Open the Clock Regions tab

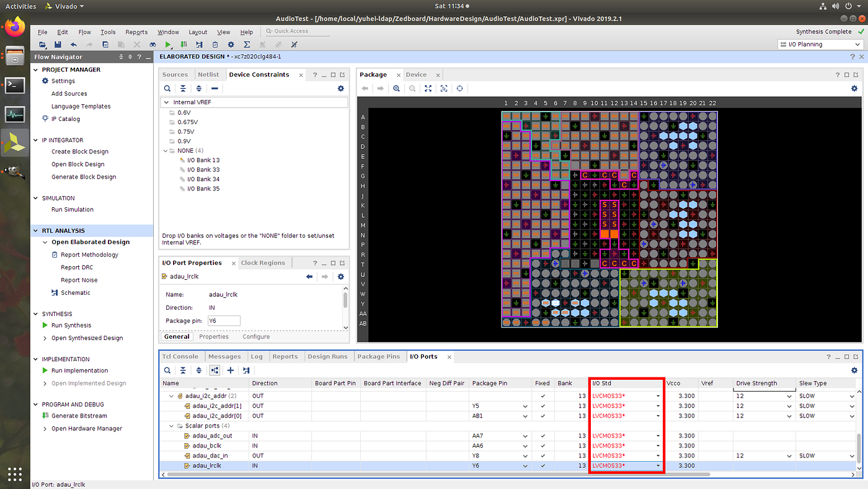pyautogui.click(x=263, y=262)
